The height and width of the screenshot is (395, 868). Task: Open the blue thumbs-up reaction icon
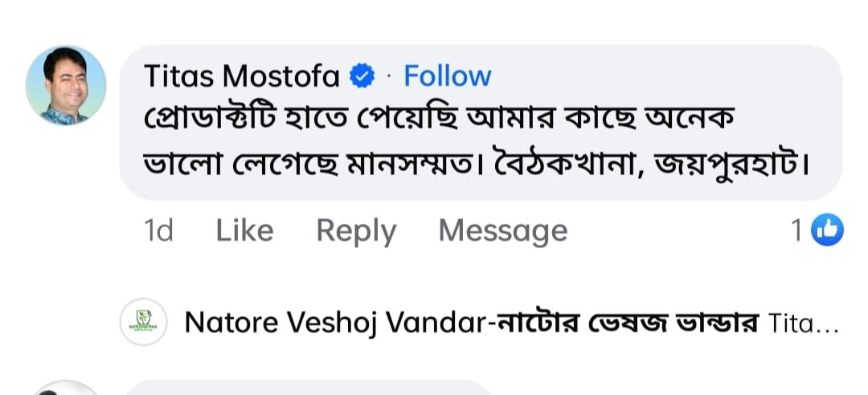(826, 231)
